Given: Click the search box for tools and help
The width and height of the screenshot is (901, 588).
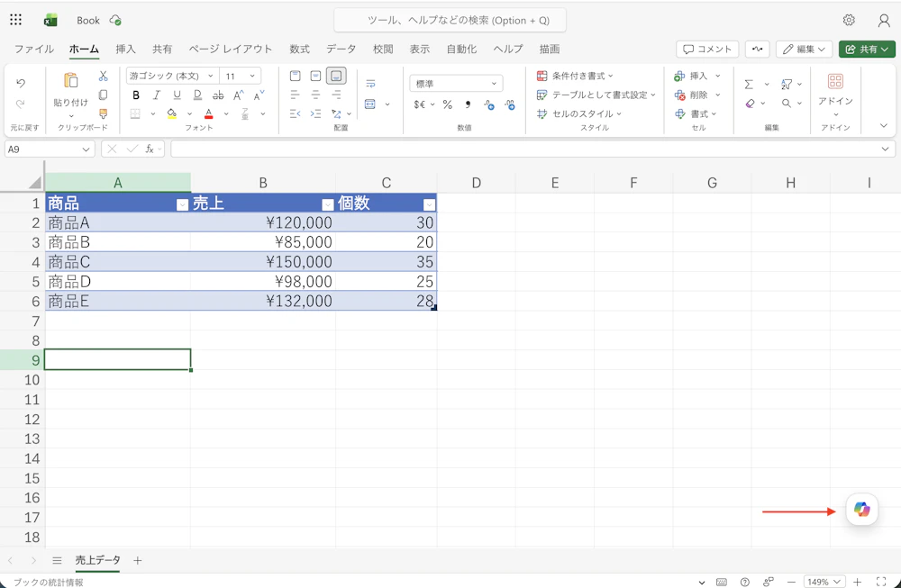Looking at the screenshot, I should click(450, 20).
